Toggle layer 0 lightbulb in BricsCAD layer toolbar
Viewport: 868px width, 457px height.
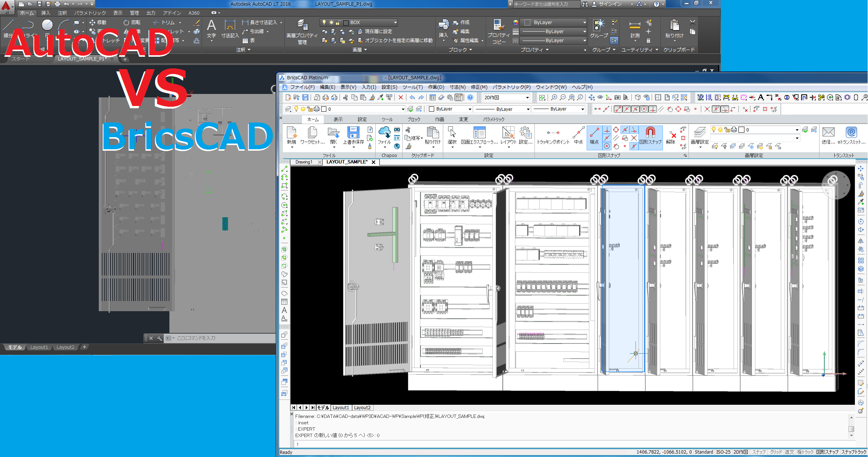(x=296, y=109)
